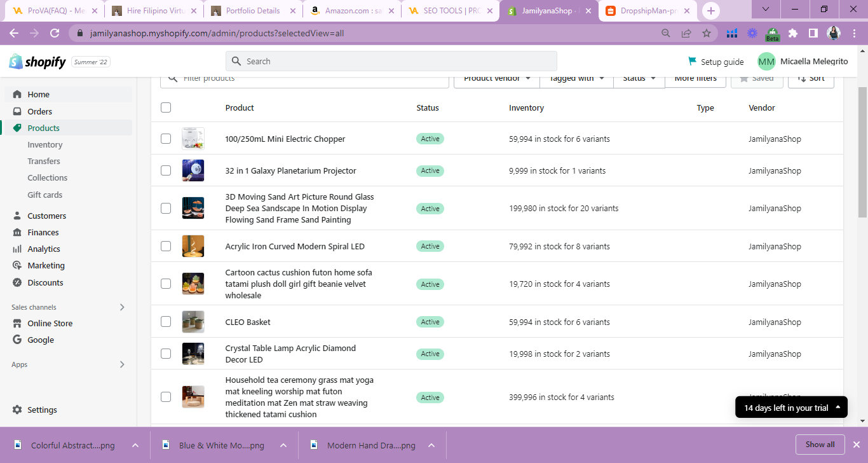Open a new browser tab
The height and width of the screenshot is (463, 868).
(x=711, y=10)
